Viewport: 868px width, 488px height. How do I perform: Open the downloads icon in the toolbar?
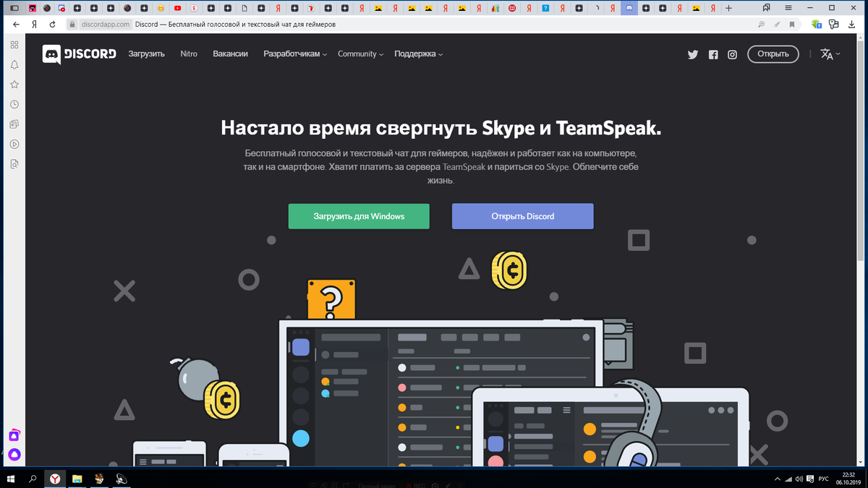[x=852, y=23]
